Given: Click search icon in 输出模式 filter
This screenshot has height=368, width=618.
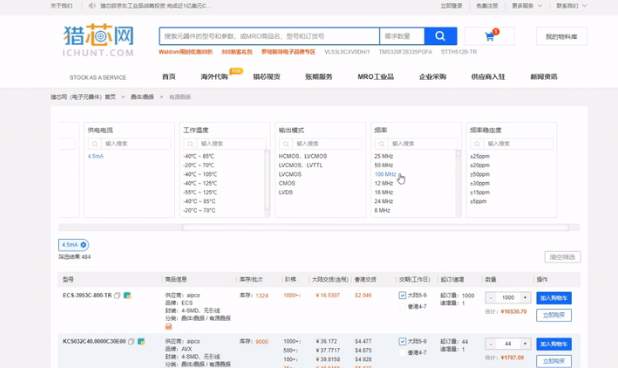Looking at the screenshot, I should (x=286, y=143).
